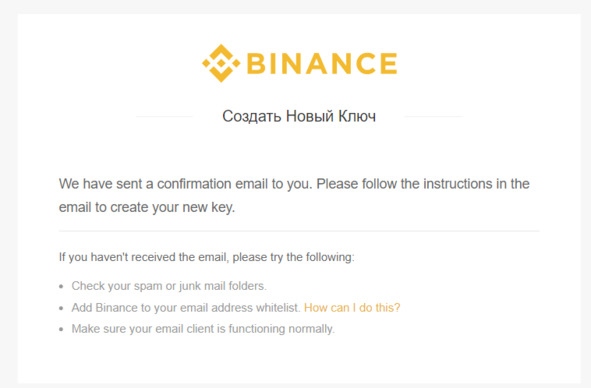
Task: Click the decorative line right of the heading
Action: click(x=434, y=117)
